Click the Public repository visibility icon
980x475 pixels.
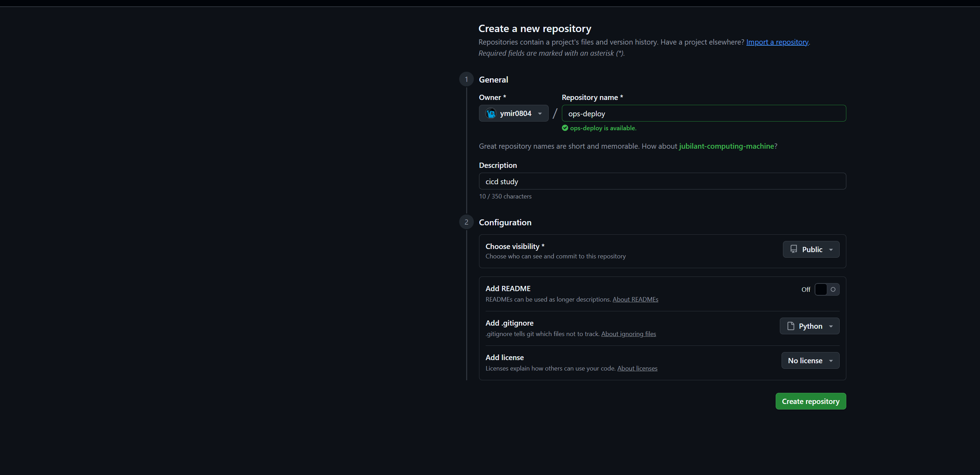point(794,249)
